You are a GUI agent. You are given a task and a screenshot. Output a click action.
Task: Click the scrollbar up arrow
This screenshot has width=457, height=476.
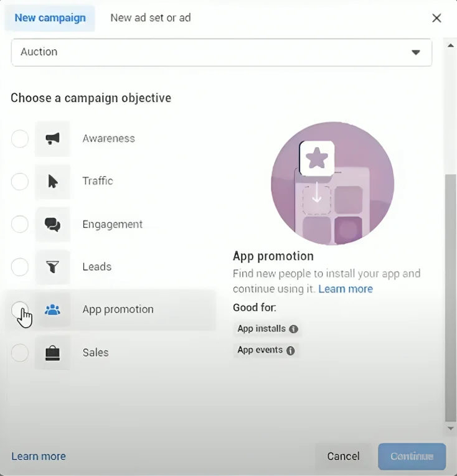(x=451, y=45)
